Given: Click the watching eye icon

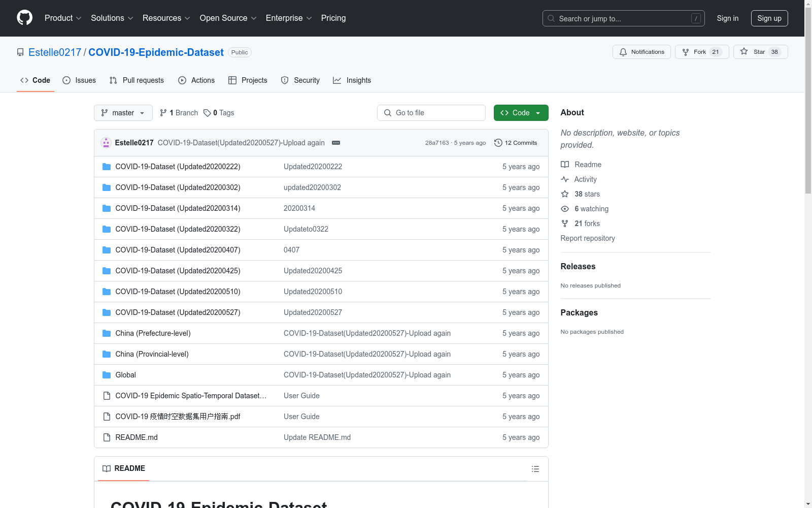Looking at the screenshot, I should [x=565, y=209].
